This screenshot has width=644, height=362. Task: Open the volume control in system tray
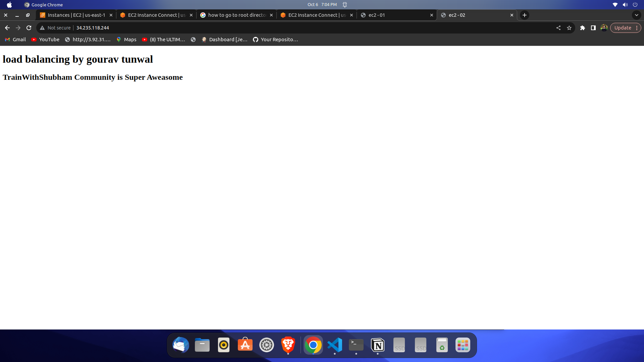[x=625, y=5]
